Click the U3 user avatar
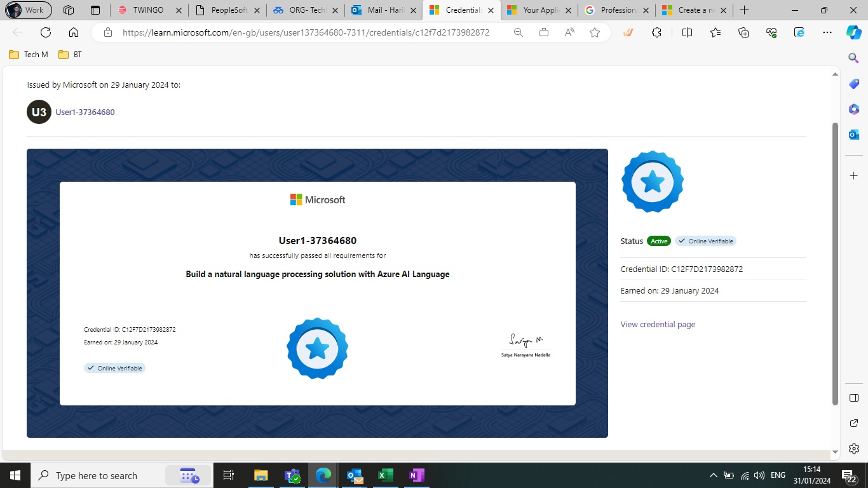The width and height of the screenshot is (868, 488). coord(39,112)
